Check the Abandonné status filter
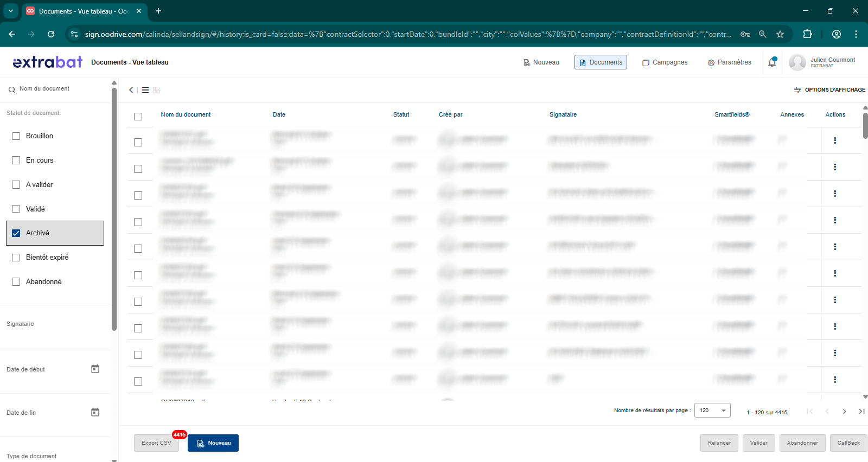This screenshot has width=868, height=462. 16,282
